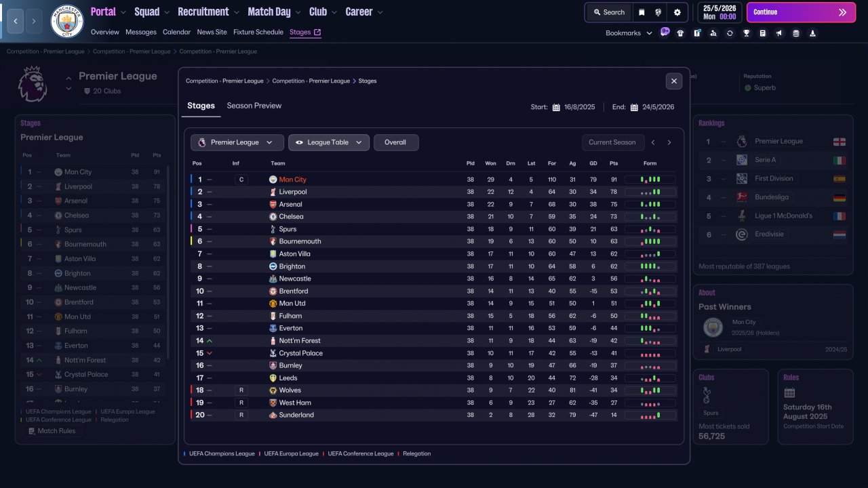The image size is (868, 488).
Task: Show the previous season with left chevron
Action: (653, 142)
